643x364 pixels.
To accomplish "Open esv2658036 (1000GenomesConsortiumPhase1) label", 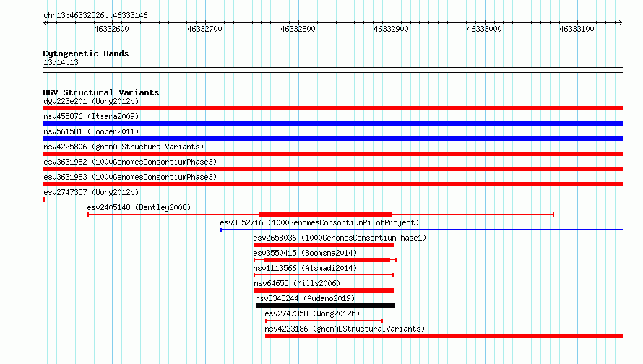I will [340, 238].
